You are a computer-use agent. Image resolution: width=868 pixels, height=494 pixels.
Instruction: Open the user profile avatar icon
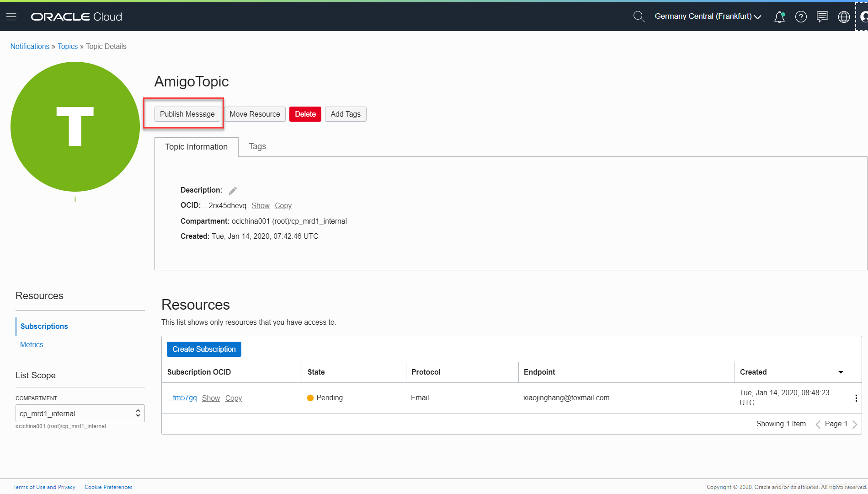[x=863, y=17]
